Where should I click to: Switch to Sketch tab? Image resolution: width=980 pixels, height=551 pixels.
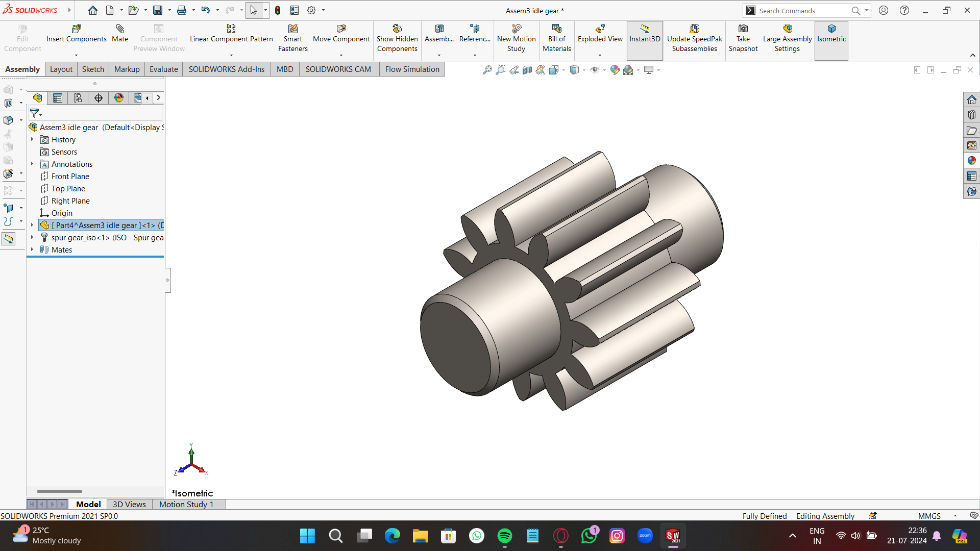coord(93,69)
